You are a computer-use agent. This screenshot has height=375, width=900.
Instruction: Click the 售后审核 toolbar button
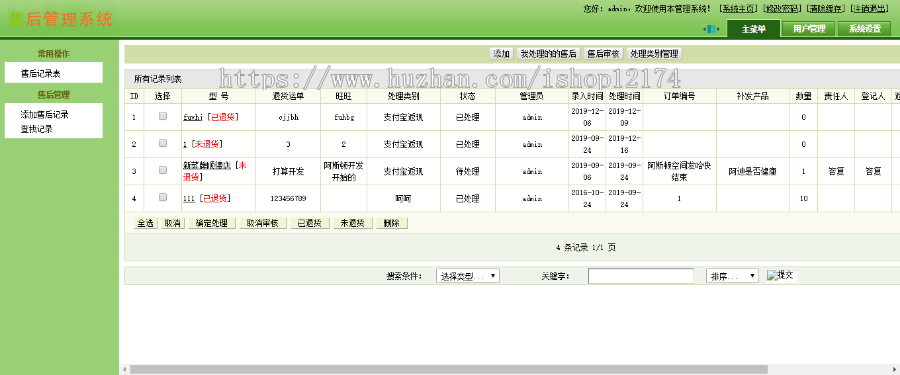click(x=603, y=54)
